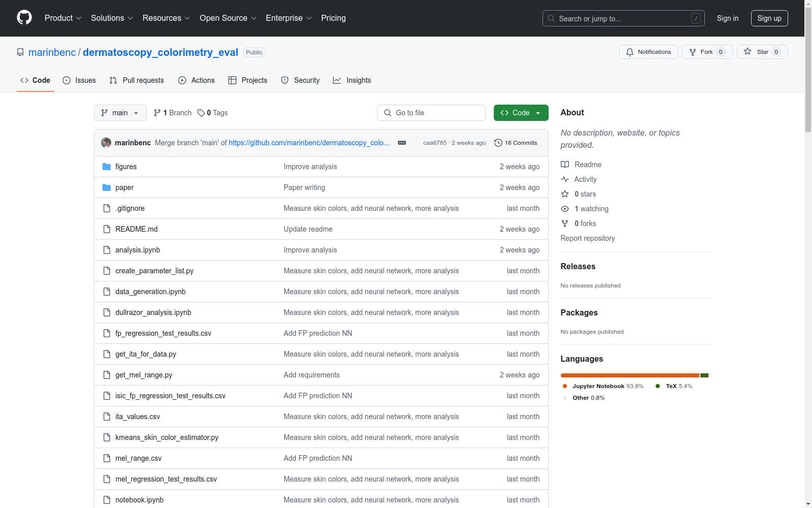Open the kmeans_skin_color_estimator.py file
The height and width of the screenshot is (508, 812).
[x=167, y=437]
